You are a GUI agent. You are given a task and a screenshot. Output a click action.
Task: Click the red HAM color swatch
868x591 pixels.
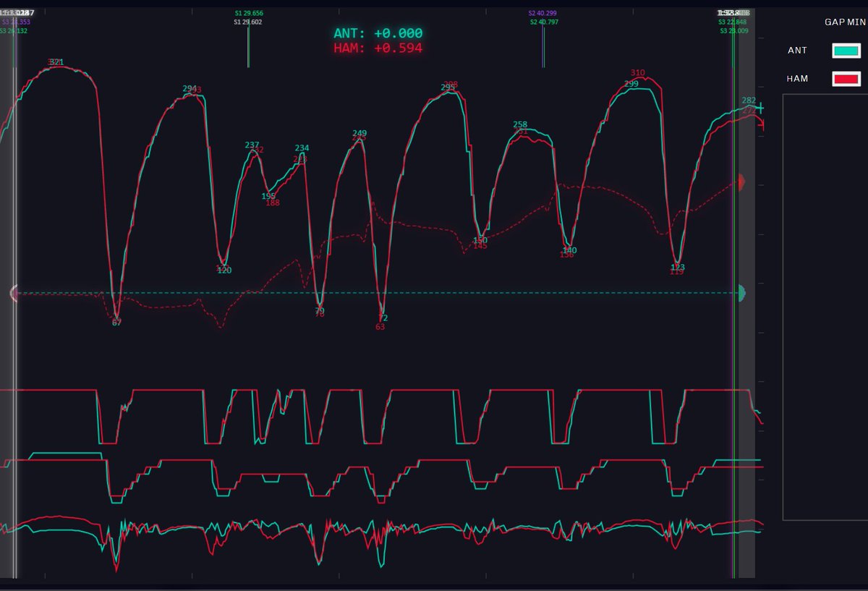pos(846,78)
